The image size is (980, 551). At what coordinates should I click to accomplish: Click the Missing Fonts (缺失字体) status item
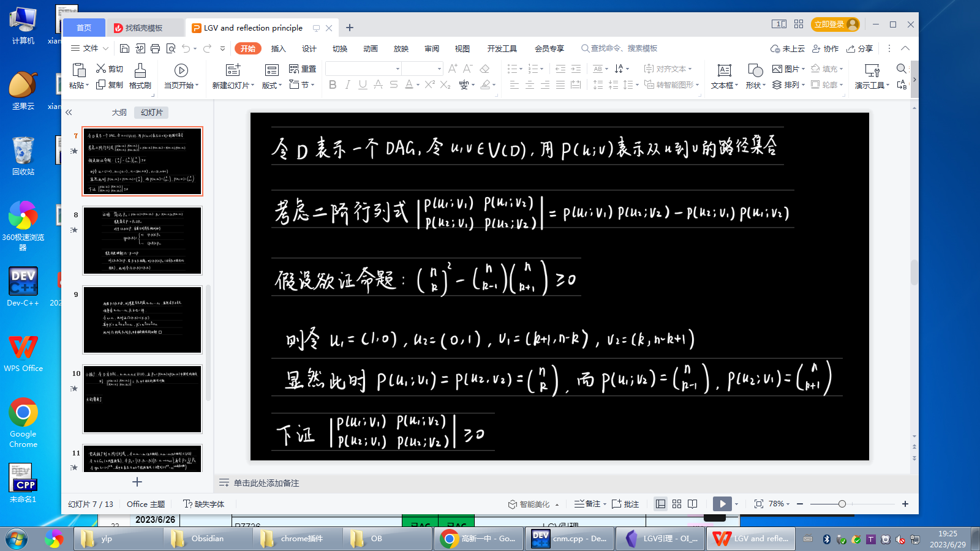[204, 504]
